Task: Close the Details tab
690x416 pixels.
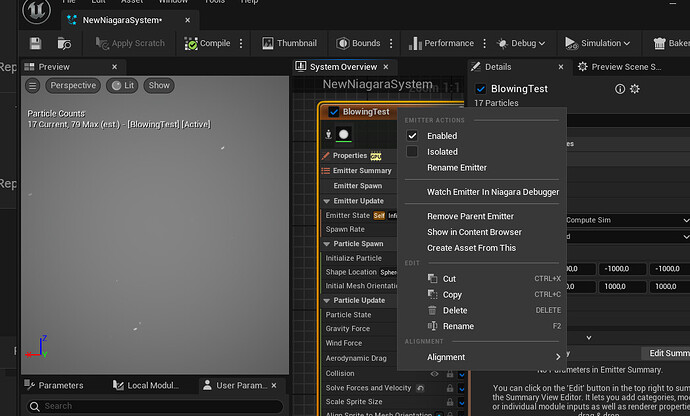Action: pyautogui.click(x=561, y=67)
